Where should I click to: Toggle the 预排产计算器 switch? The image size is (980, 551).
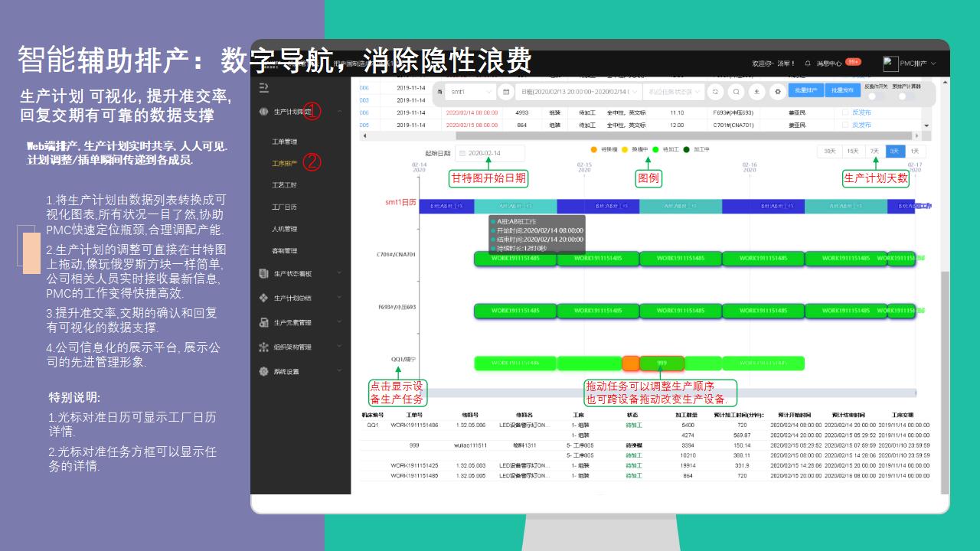pyautogui.click(x=906, y=96)
